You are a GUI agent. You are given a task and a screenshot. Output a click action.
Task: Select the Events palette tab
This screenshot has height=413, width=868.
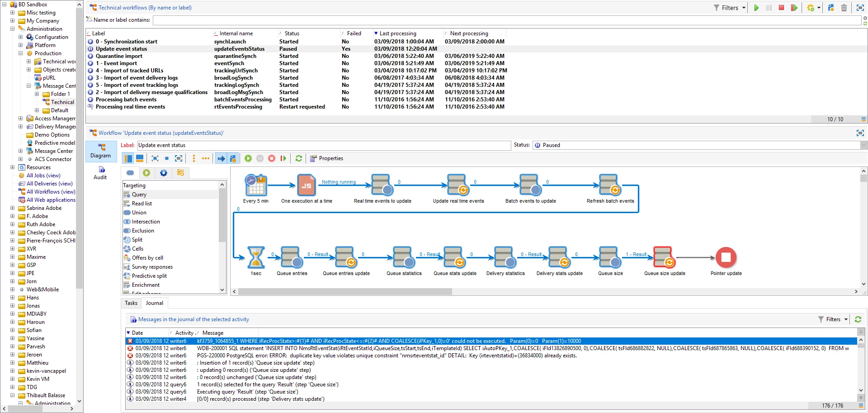(x=180, y=173)
